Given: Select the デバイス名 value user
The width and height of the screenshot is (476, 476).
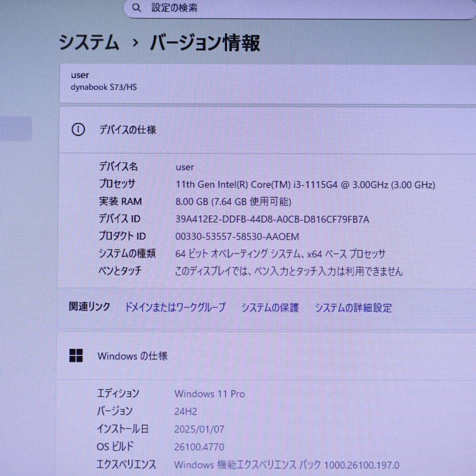Looking at the screenshot, I should [x=185, y=167].
